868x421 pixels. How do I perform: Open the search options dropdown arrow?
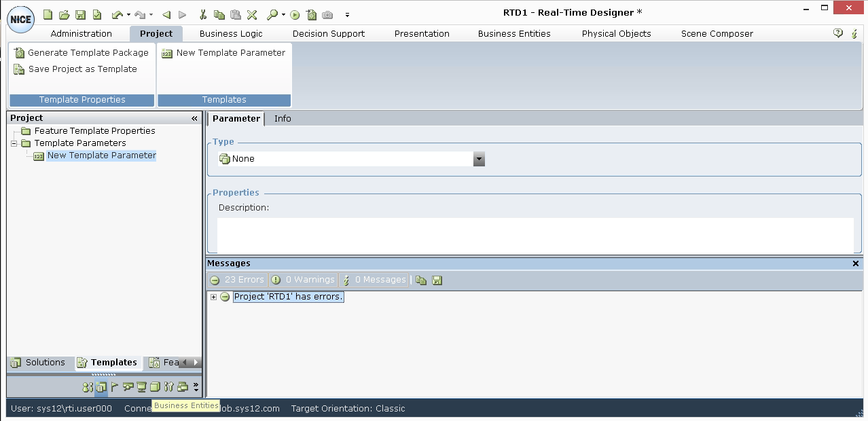coord(283,14)
